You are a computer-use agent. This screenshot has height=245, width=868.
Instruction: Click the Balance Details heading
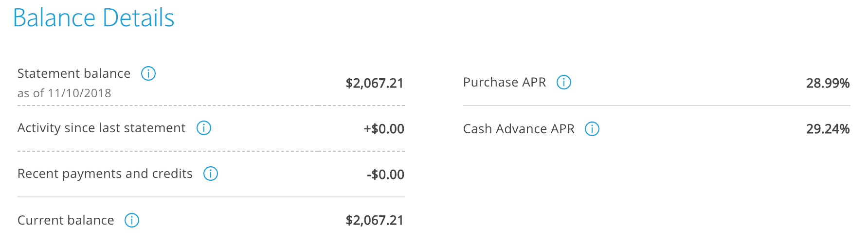93,18
